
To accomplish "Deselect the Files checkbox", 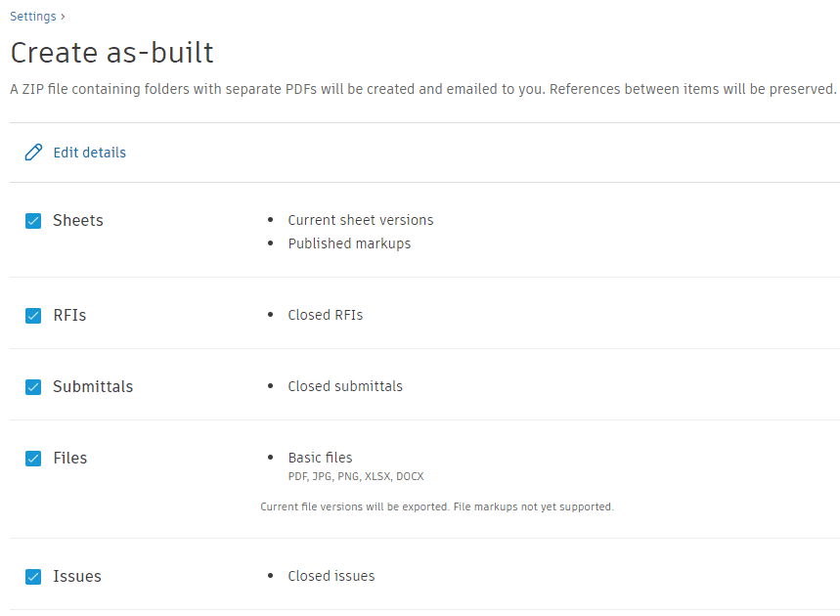I will coord(33,459).
